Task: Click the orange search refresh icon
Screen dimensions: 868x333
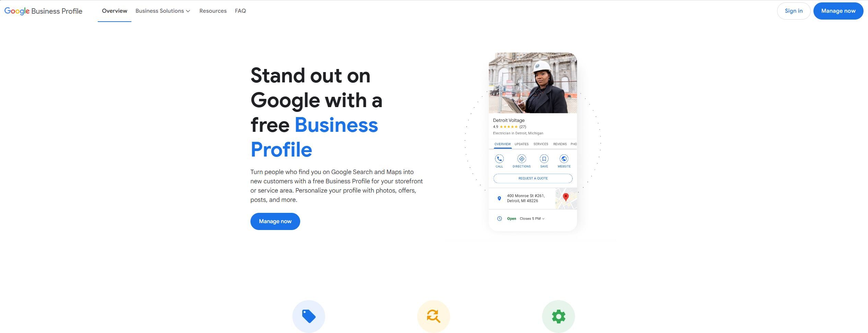Action: click(x=434, y=316)
